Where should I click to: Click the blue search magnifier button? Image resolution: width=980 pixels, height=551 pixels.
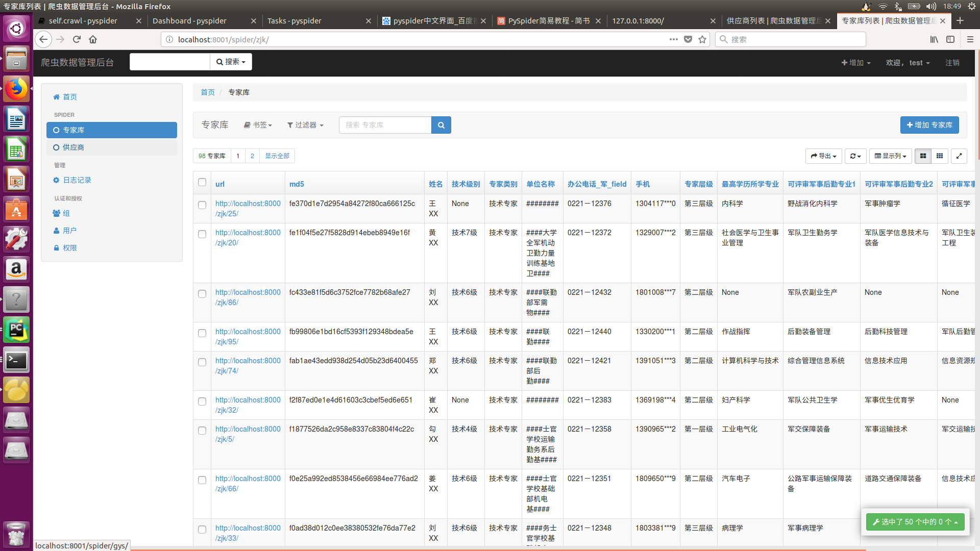441,125
